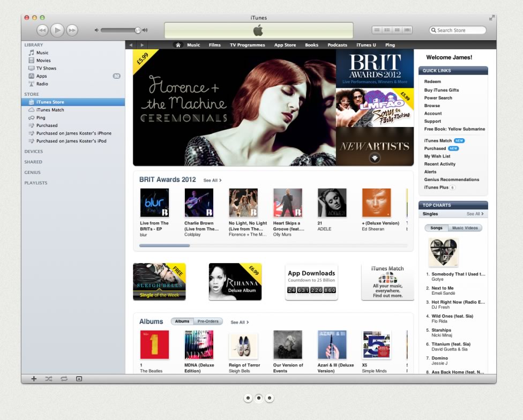Click the Redeem quick link
Screen dimensions: 523x420
click(432, 82)
